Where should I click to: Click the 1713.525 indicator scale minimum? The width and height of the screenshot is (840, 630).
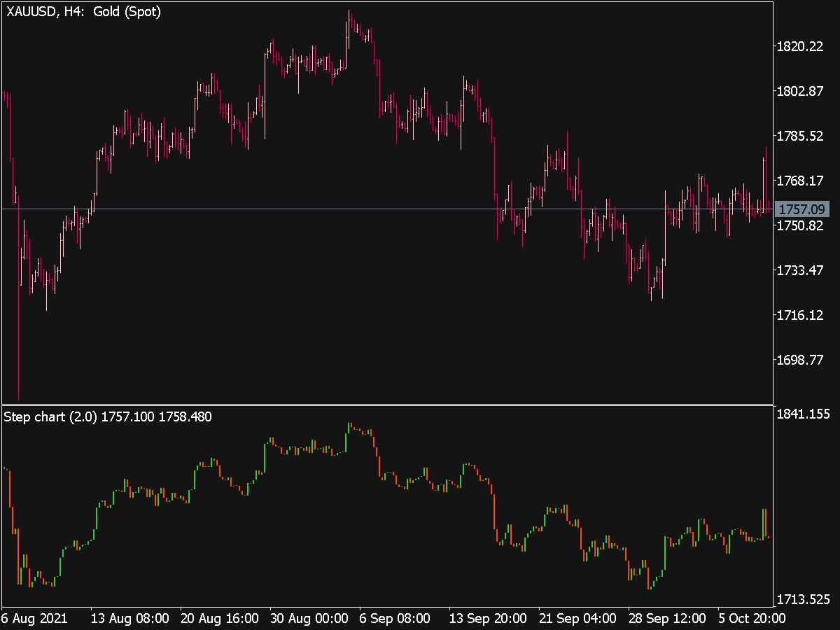804,599
